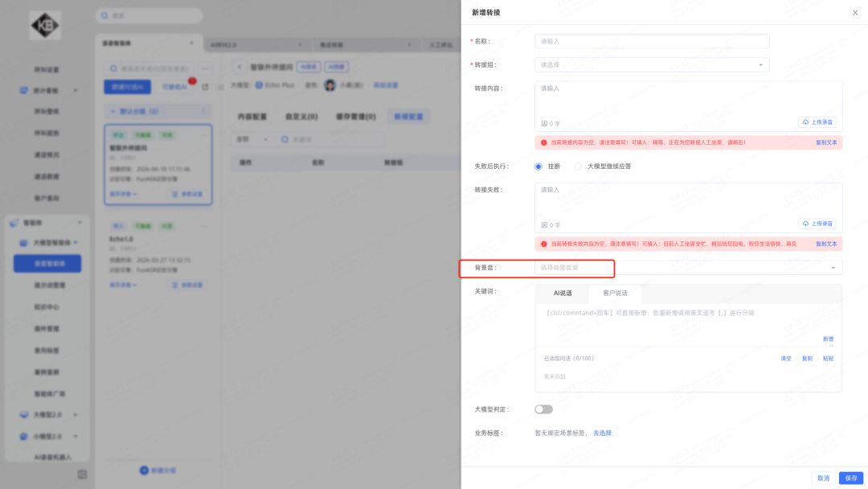Switch to the 客户说话 tab
This screenshot has height=489, width=868.
click(x=615, y=293)
